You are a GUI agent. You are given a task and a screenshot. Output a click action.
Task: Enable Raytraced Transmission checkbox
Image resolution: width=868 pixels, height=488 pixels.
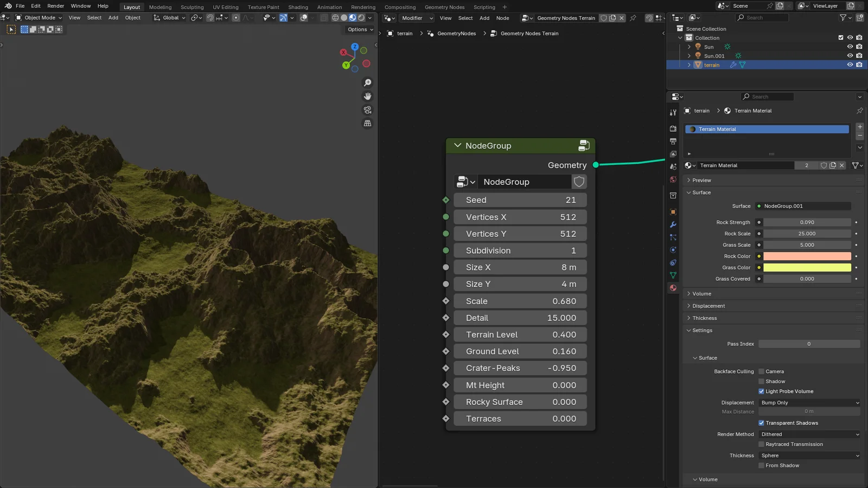pos(762,444)
